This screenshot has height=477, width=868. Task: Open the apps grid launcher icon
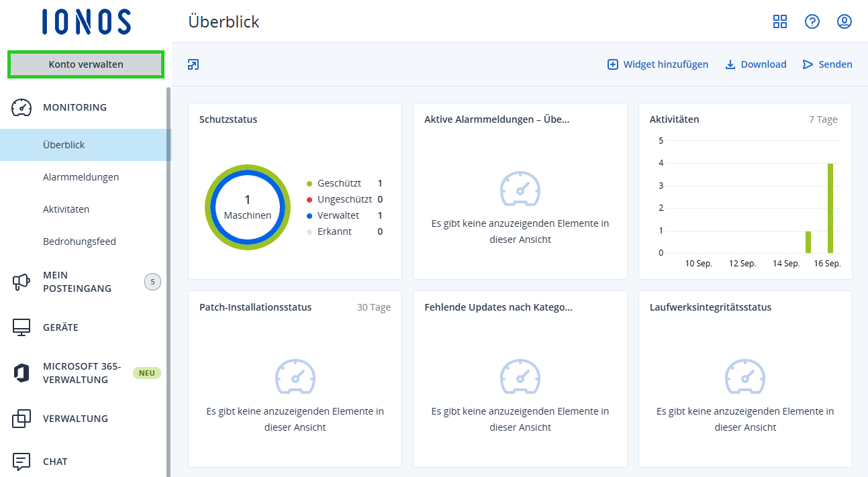[779, 21]
